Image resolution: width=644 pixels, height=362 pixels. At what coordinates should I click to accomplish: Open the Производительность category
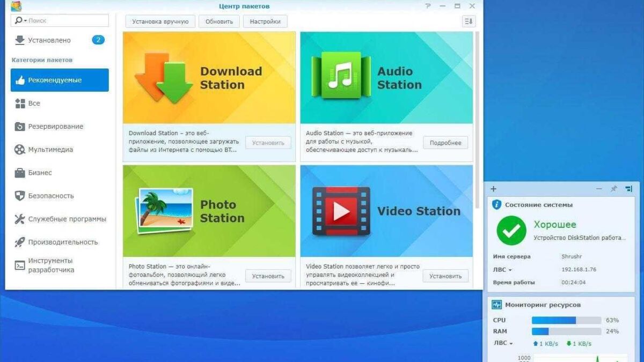click(60, 242)
